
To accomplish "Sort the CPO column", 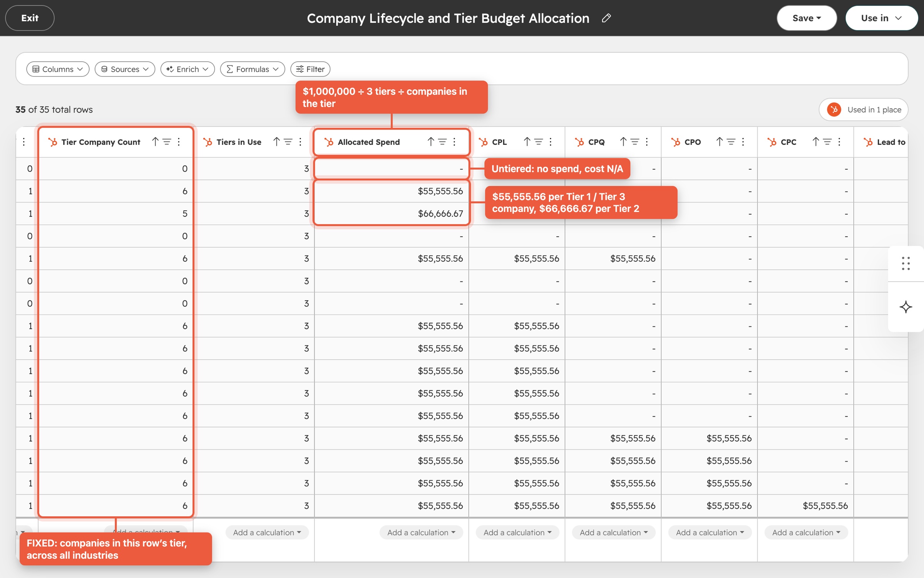I will tap(720, 142).
